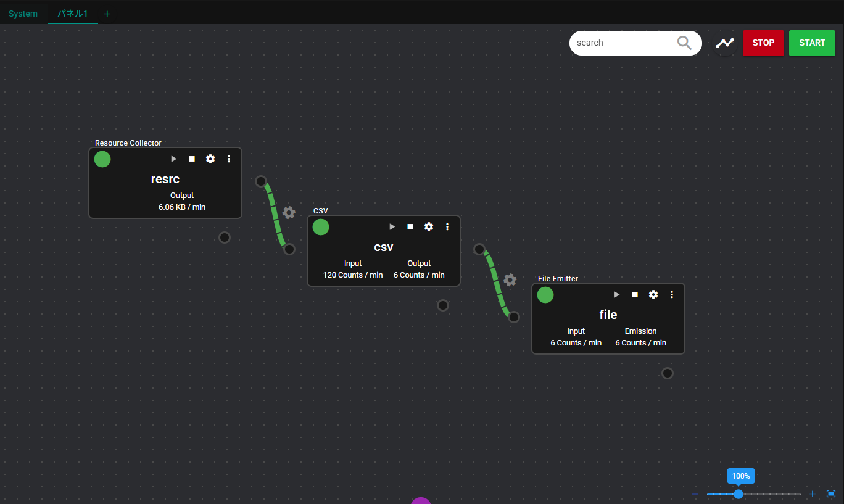844x504 pixels.
Task: Open the gear on resrc-to-csv connection
Action: point(289,213)
